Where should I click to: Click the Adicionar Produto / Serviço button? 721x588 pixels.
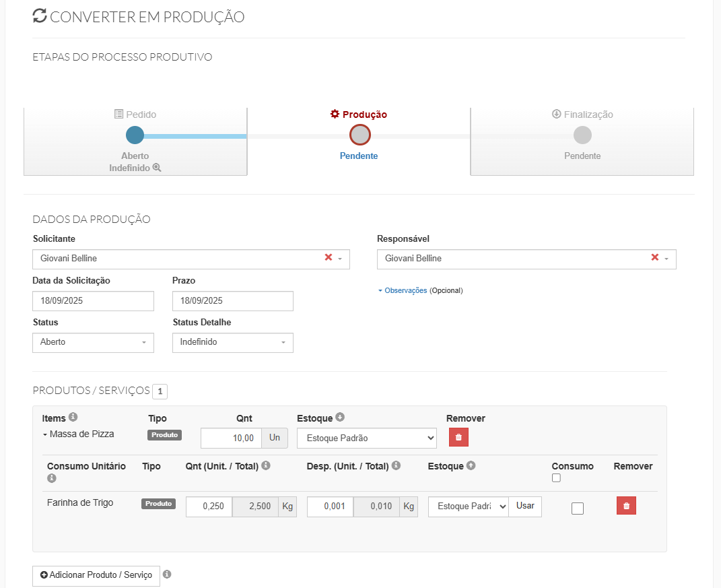tap(96, 576)
